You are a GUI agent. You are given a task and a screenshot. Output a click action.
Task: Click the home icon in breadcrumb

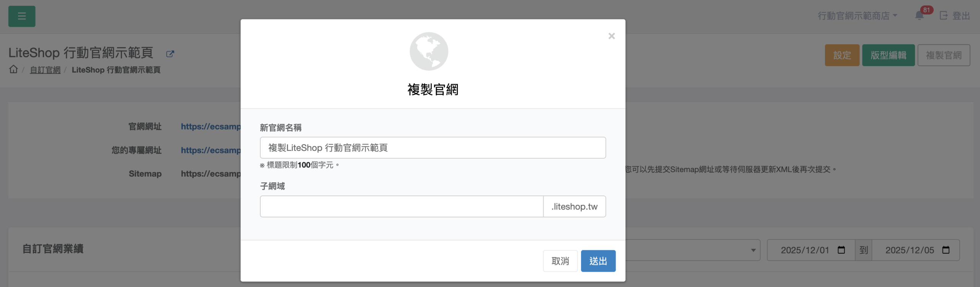pyautogui.click(x=13, y=69)
